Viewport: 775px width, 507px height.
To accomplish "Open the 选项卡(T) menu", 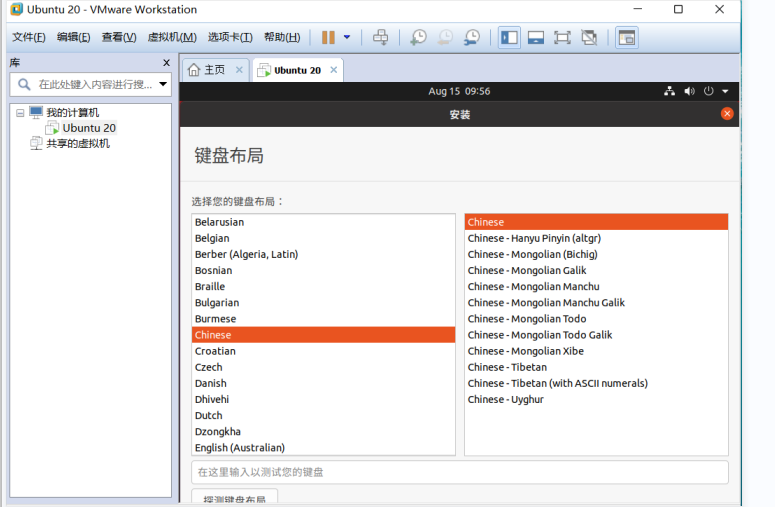I will click(x=230, y=37).
